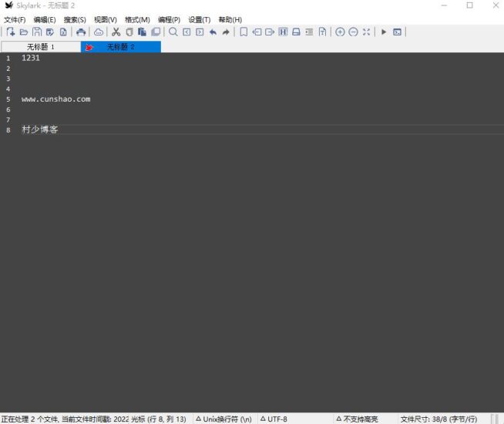Open the Unix换行符 line ending selector
Screen dimensions: 504x424
coord(223,419)
